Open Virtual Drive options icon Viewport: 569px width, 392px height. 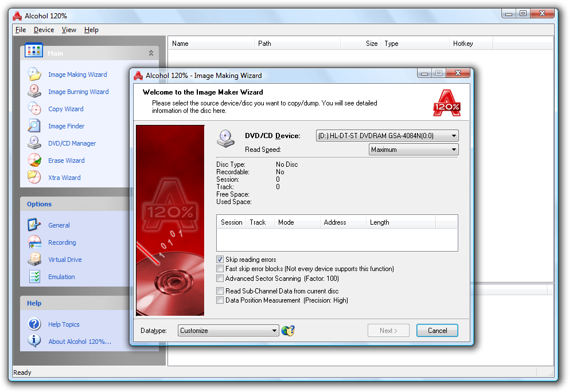(x=34, y=260)
